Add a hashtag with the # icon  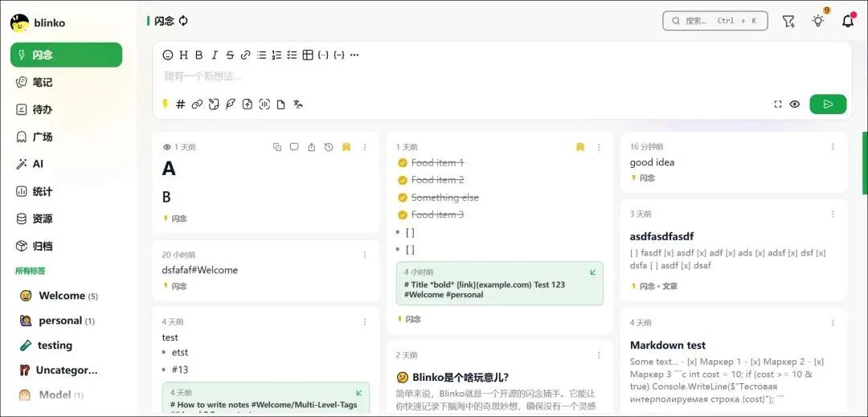[181, 104]
